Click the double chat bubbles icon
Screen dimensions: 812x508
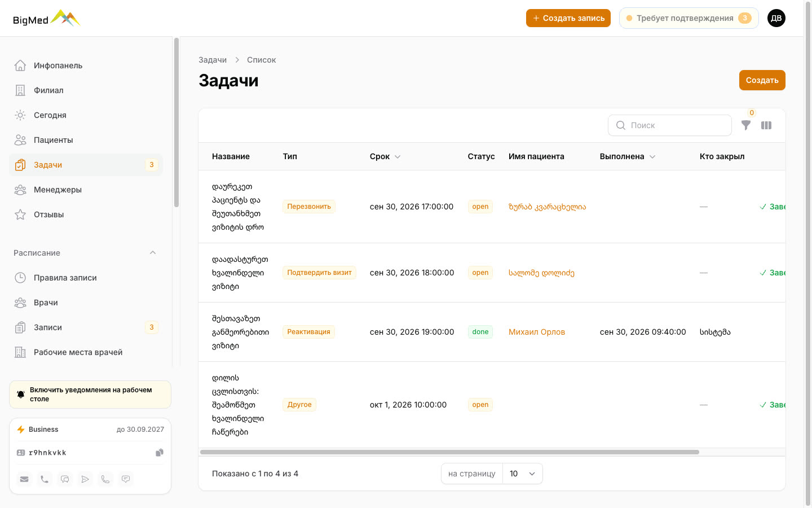pyautogui.click(x=65, y=479)
